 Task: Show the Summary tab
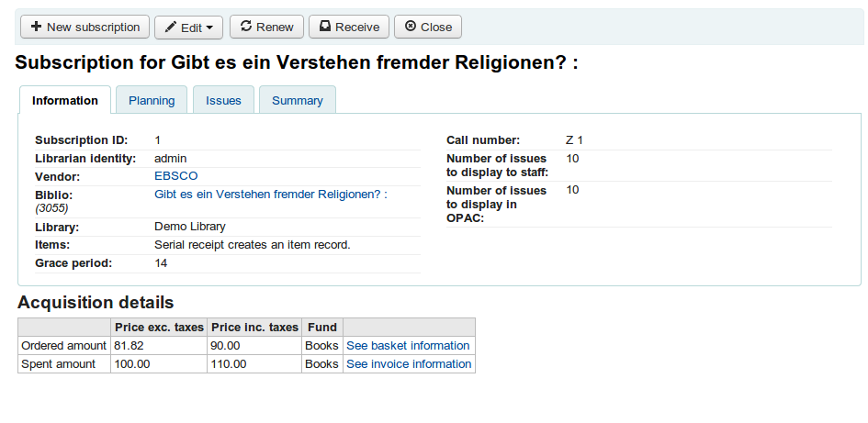tap(297, 101)
